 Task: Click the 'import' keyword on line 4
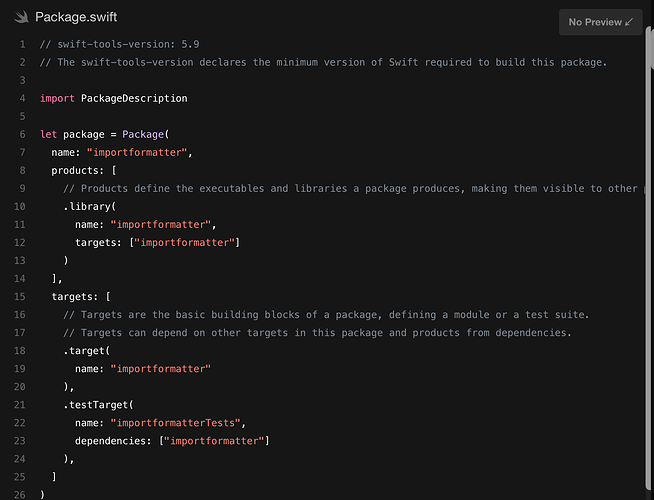tap(57, 98)
